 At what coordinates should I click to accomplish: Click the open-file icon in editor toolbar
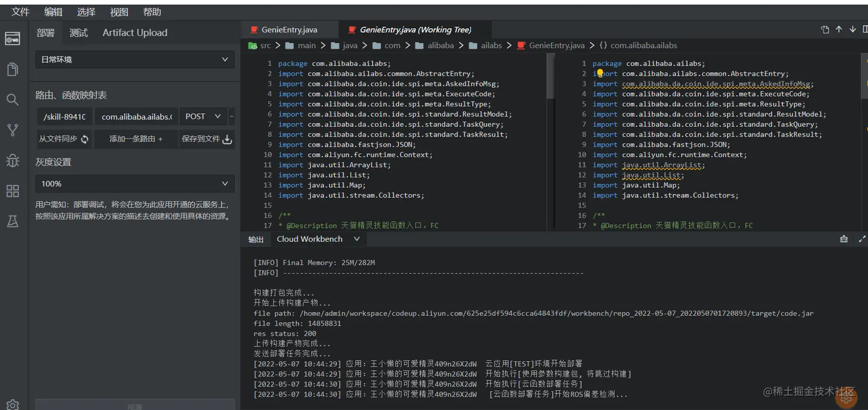point(825,30)
